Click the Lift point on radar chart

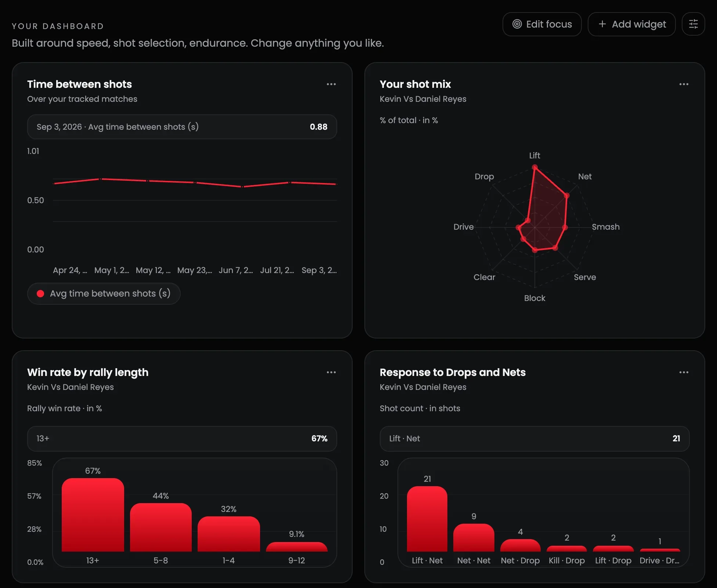pyautogui.click(x=535, y=167)
